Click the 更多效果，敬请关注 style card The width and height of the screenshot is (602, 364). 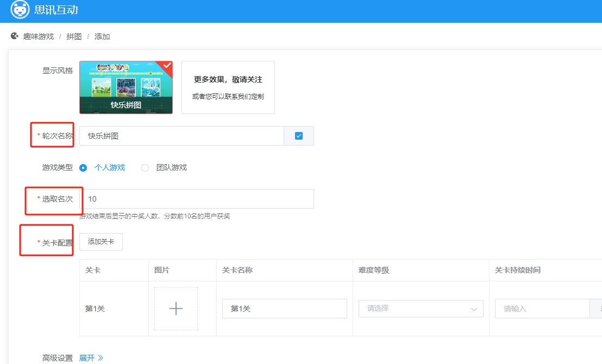228,87
